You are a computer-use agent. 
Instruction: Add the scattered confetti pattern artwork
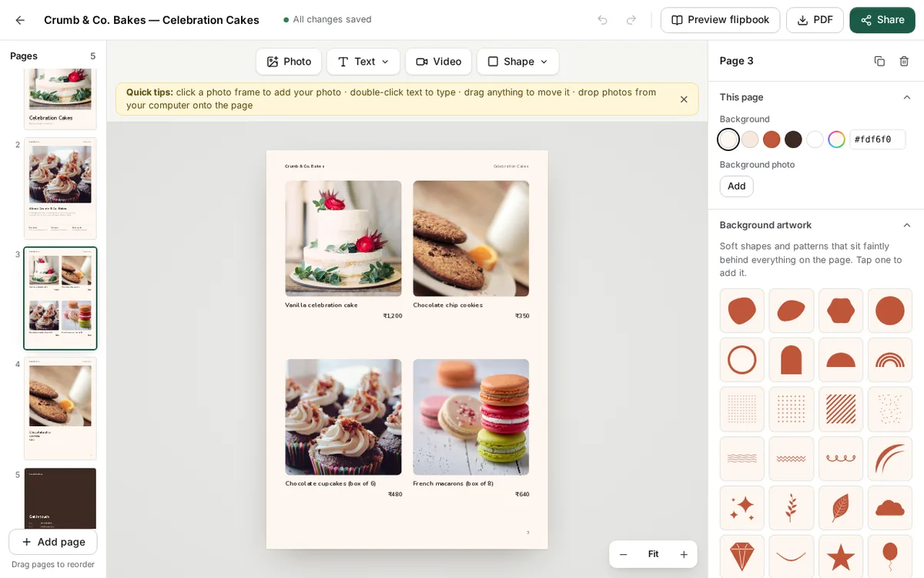[890, 409]
